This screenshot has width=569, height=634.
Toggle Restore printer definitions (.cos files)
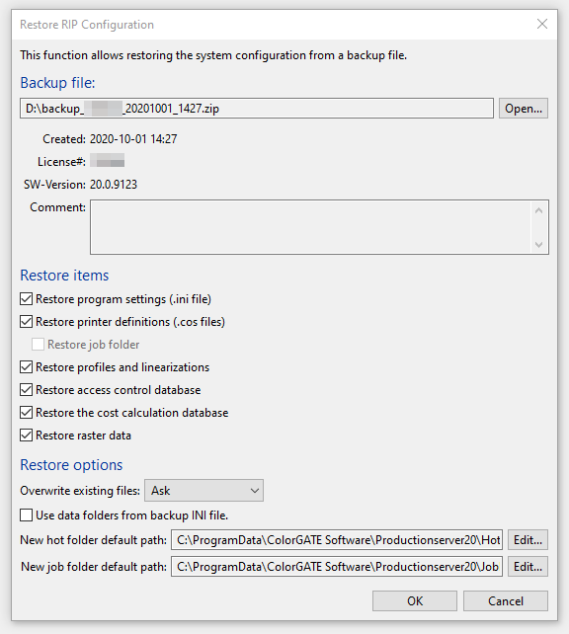click(26, 321)
